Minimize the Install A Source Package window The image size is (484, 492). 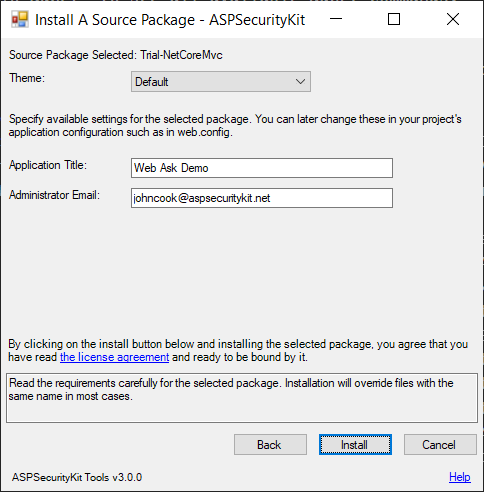[336, 19]
